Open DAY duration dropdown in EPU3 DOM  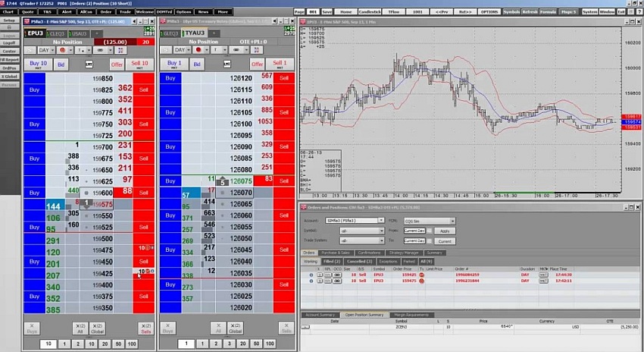(x=46, y=50)
